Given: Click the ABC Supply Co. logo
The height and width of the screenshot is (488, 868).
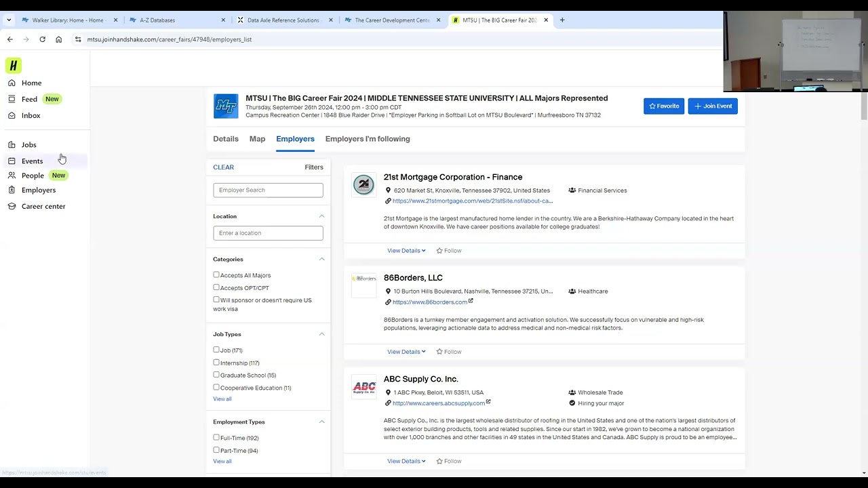Looking at the screenshot, I should (363, 388).
